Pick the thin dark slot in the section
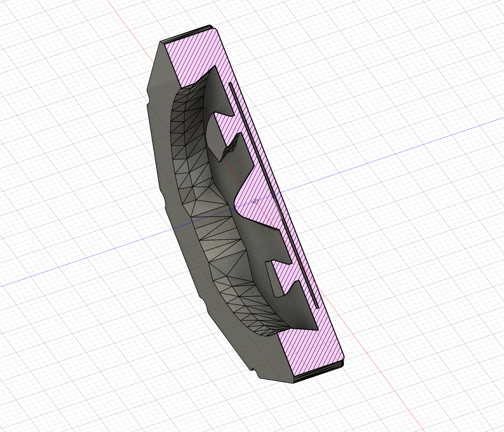The width and height of the screenshot is (504, 432). [274, 196]
